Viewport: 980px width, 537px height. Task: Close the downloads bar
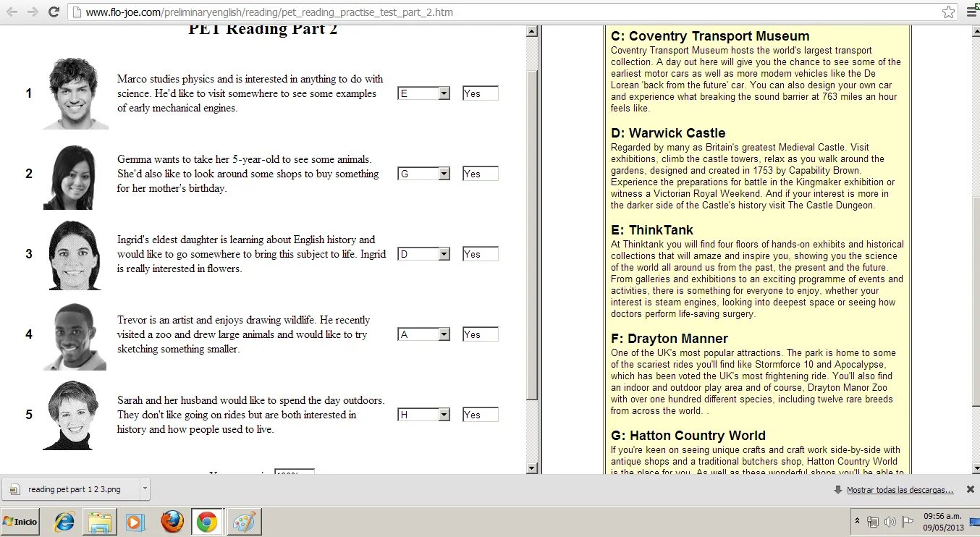970,490
